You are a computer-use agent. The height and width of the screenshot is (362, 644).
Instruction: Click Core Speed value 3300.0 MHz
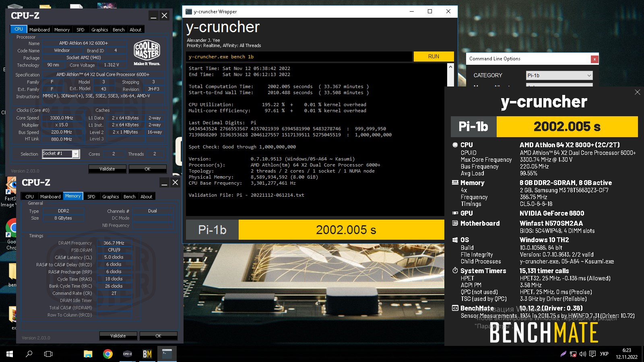point(62,118)
